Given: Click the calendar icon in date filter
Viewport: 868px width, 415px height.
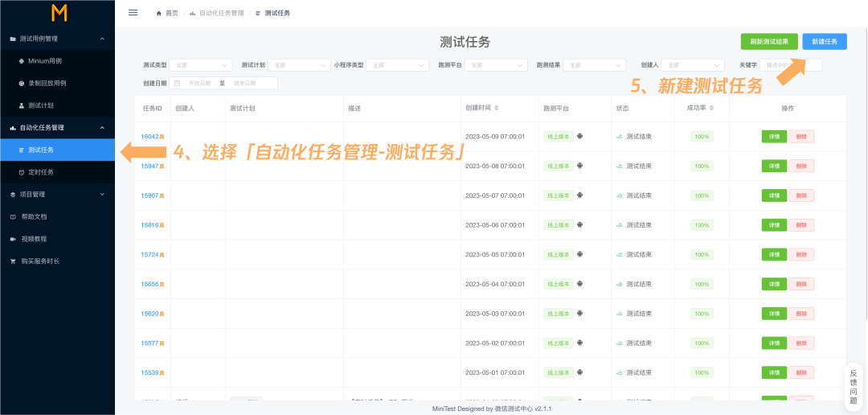Looking at the screenshot, I should pos(177,83).
